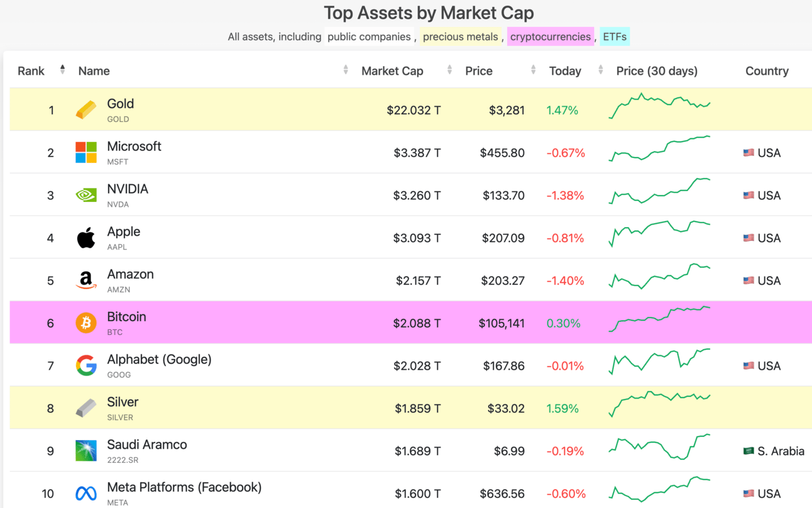Click the Name column header
The width and height of the screenshot is (812, 508).
(x=94, y=71)
